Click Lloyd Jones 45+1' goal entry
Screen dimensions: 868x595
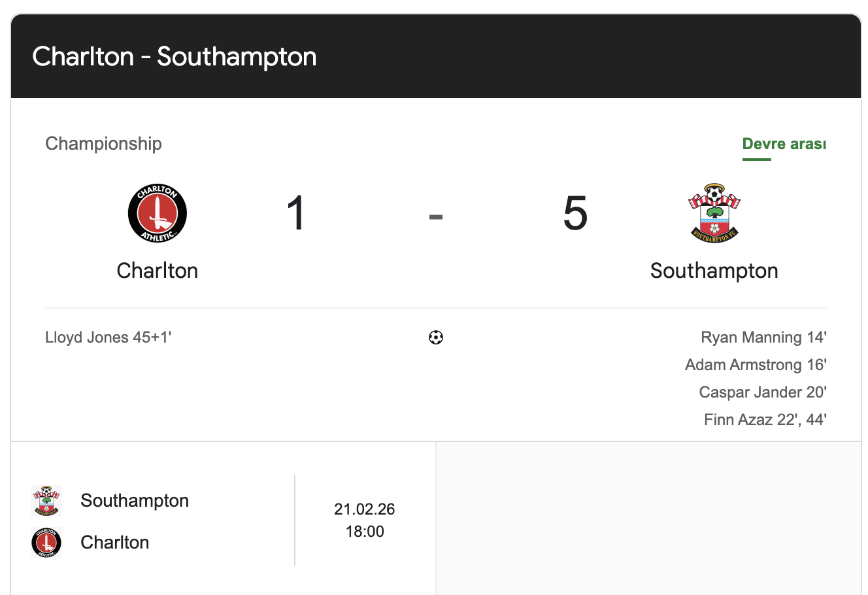pos(108,337)
